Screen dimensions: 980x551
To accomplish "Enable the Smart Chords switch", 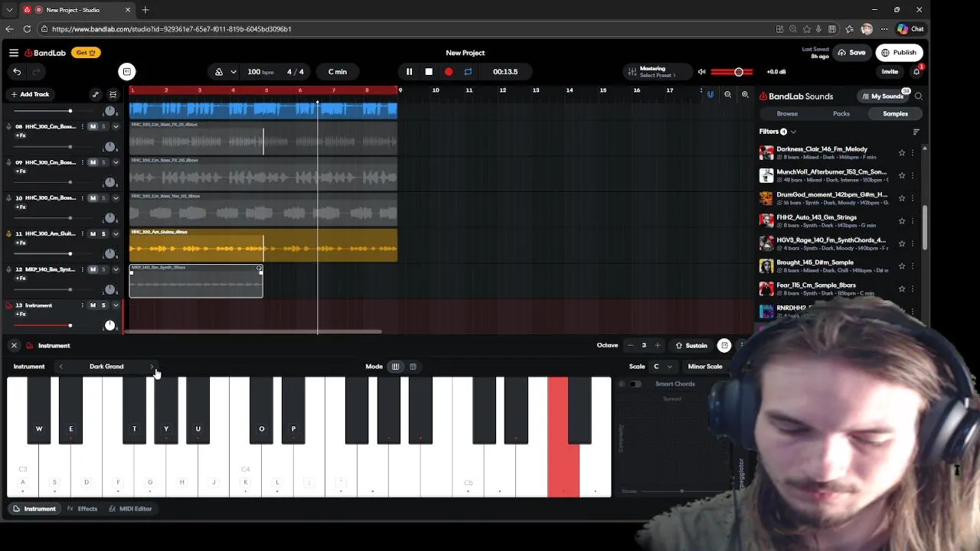I will 635,384.
